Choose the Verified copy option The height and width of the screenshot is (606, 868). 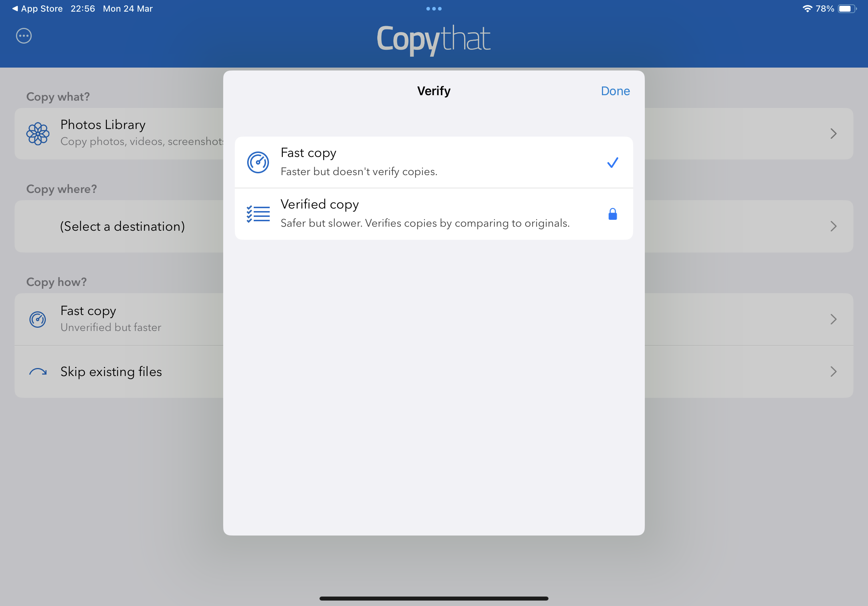point(416,214)
